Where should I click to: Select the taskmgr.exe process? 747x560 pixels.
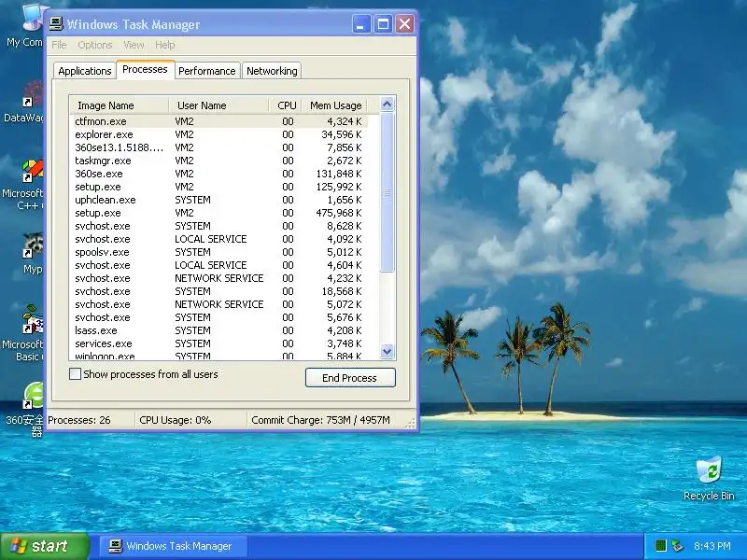219,161
